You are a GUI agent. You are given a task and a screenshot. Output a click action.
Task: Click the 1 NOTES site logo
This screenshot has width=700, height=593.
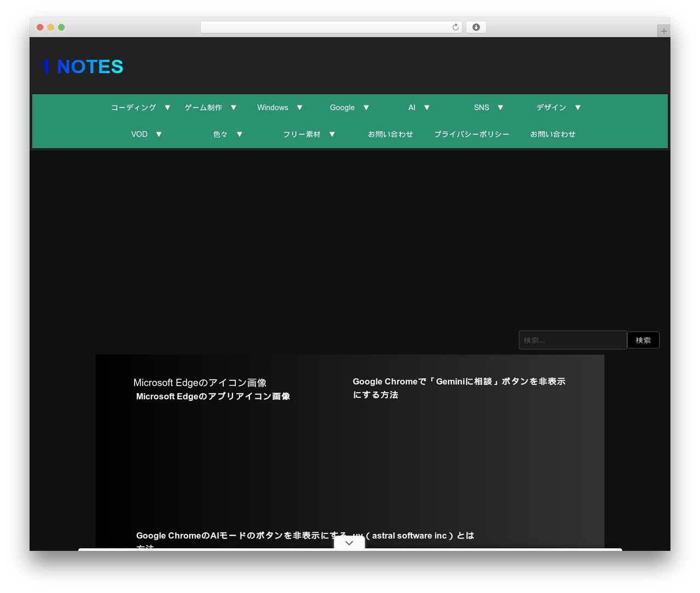83,67
